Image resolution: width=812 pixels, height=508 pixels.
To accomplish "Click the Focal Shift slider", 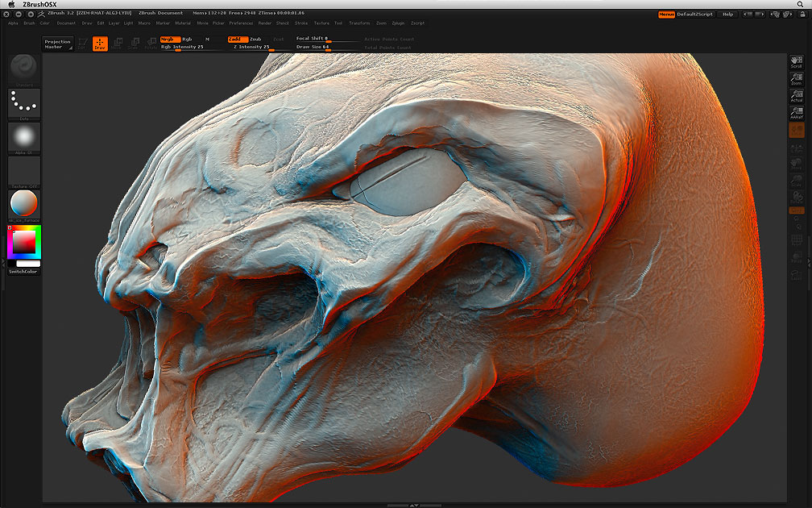I will click(x=327, y=39).
